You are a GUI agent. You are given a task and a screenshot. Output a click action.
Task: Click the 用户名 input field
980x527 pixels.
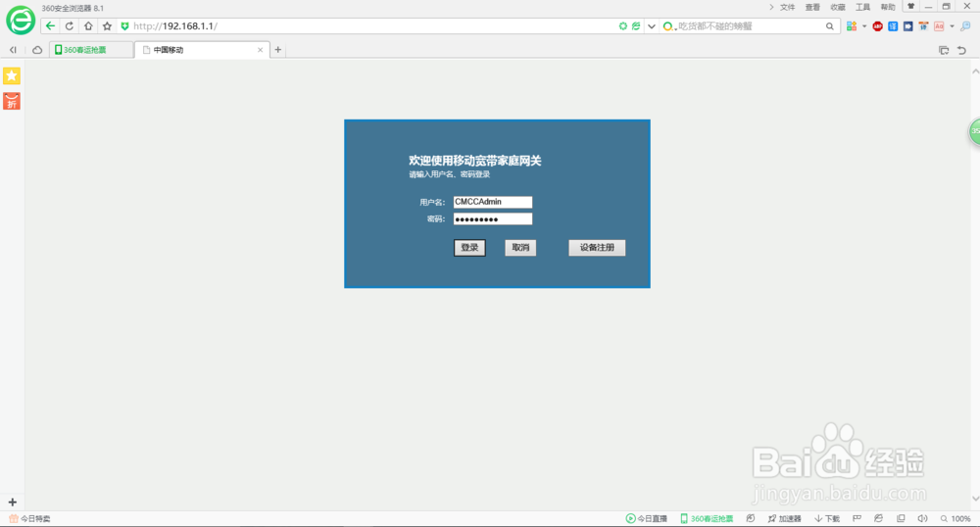click(493, 202)
